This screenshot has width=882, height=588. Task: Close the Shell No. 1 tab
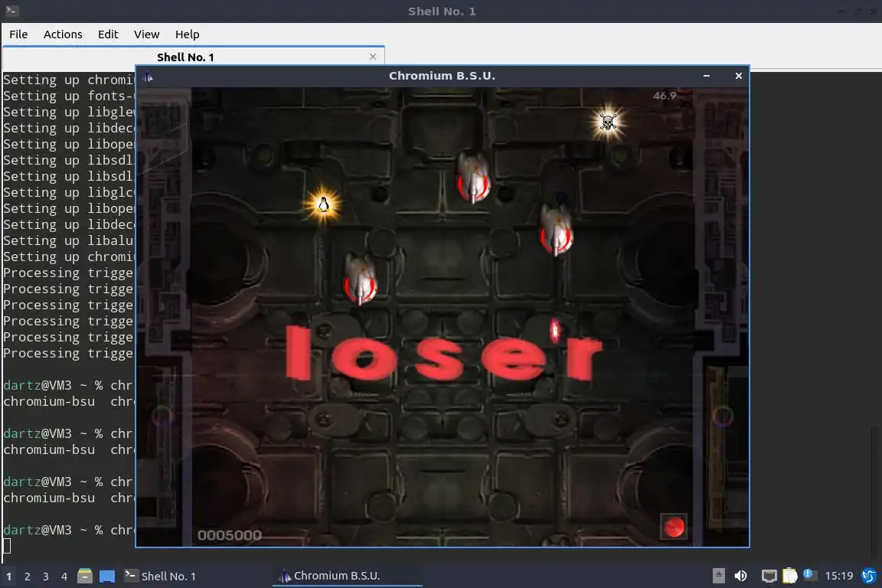372,57
